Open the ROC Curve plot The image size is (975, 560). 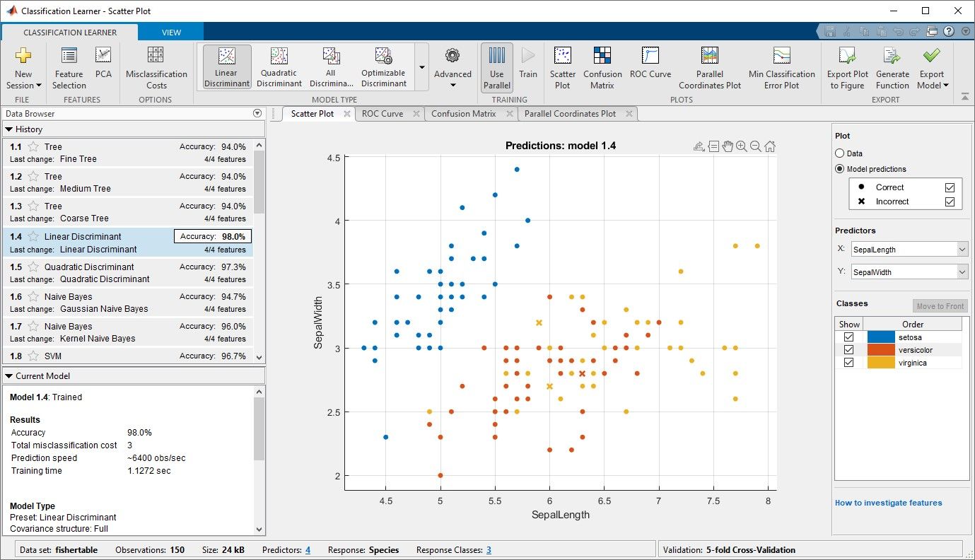point(650,68)
